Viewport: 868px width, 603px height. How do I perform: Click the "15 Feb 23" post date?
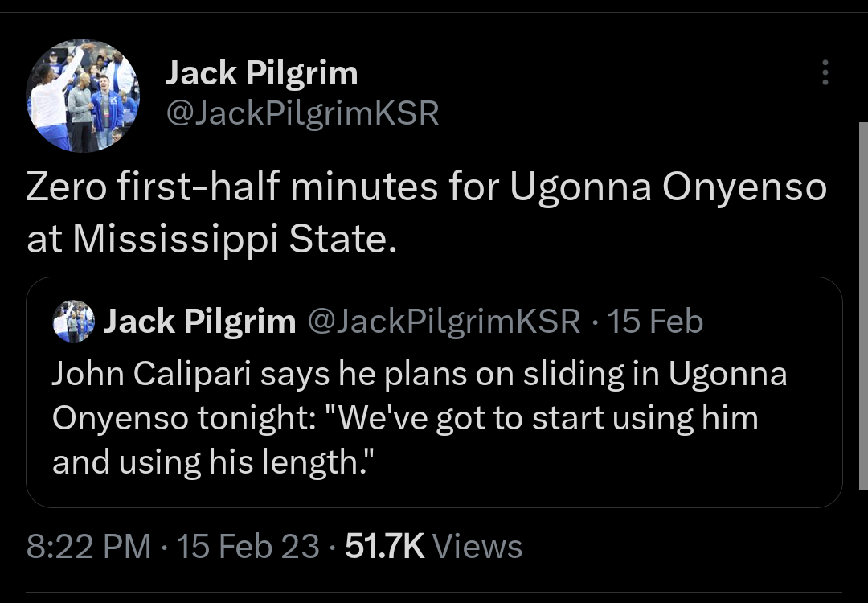248,547
